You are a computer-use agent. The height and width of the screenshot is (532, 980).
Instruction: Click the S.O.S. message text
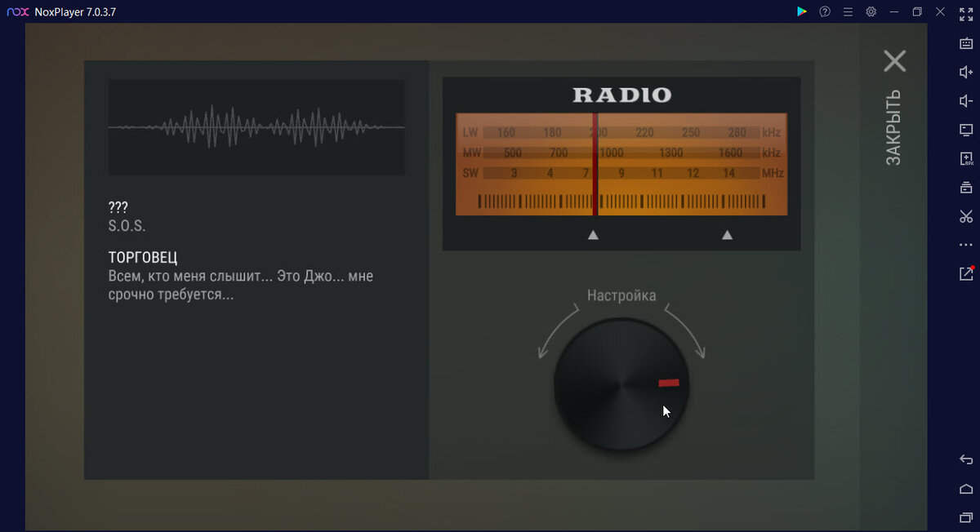[x=127, y=226]
